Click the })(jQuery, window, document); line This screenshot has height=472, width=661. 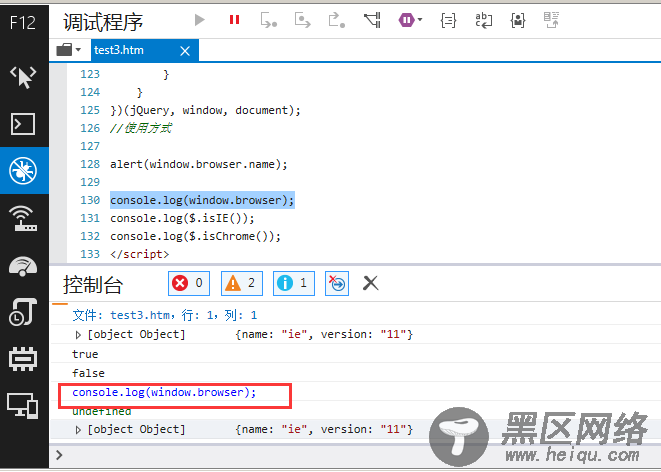tap(205, 110)
